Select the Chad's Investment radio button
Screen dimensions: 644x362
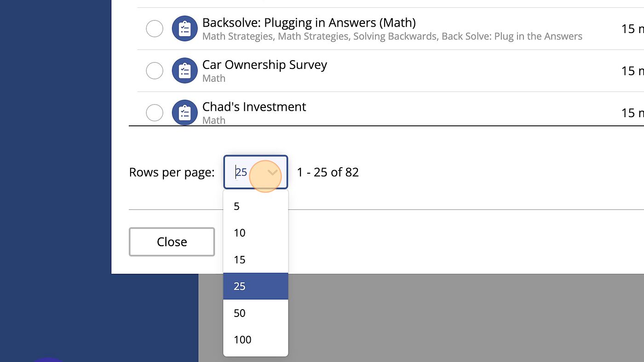(155, 112)
